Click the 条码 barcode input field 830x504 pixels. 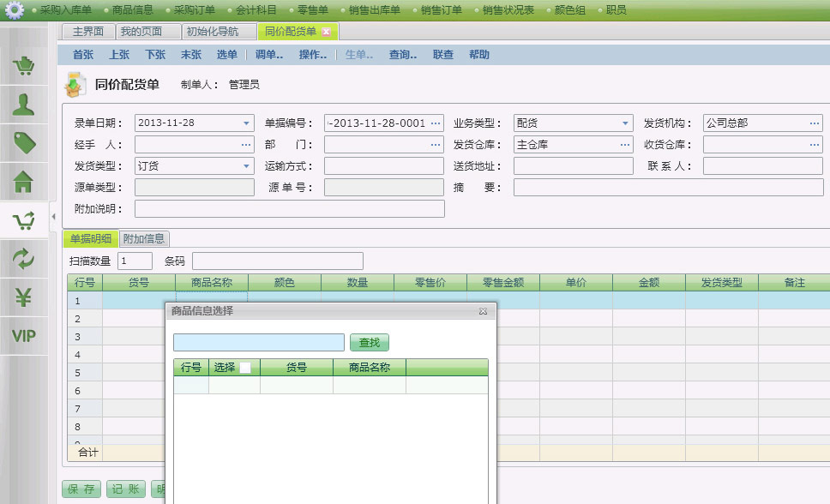coord(277,261)
